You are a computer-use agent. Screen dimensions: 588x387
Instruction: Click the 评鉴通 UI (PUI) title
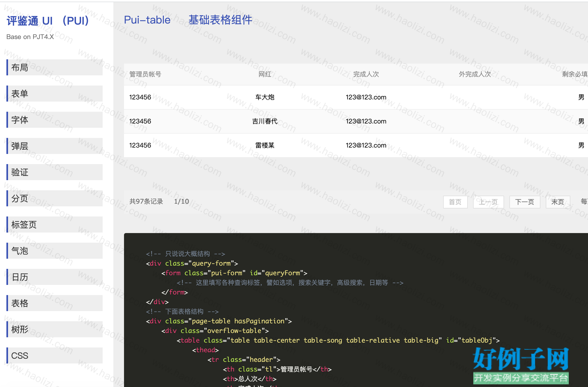pyautogui.click(x=48, y=21)
